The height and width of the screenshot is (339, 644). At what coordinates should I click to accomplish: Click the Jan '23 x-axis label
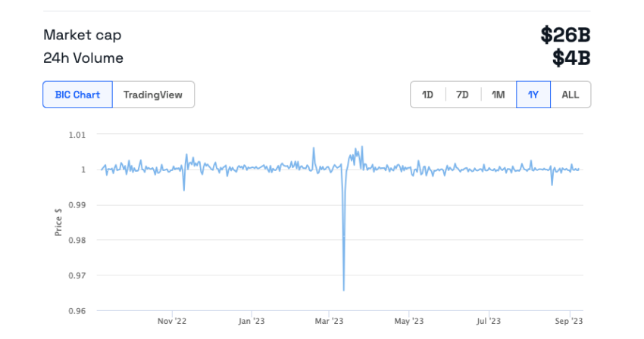pyautogui.click(x=252, y=321)
